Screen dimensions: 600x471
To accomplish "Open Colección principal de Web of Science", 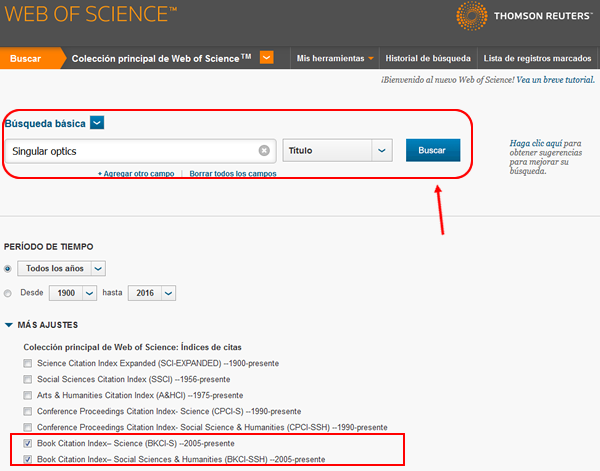I will [x=161, y=59].
